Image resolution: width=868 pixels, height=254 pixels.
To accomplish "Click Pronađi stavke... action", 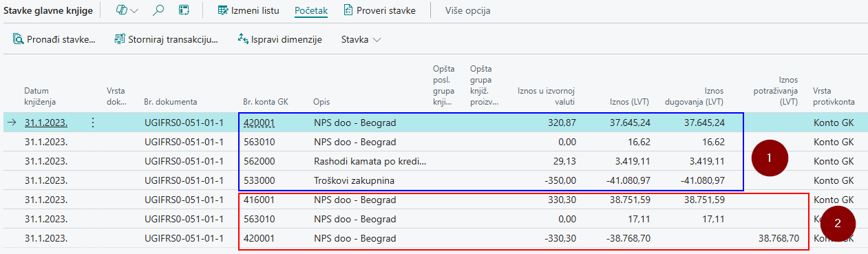I will click(61, 40).
